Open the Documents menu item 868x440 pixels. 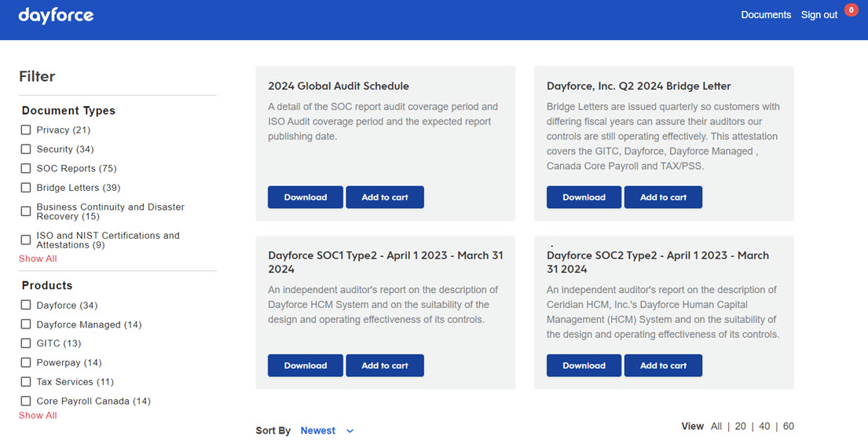[x=765, y=15]
